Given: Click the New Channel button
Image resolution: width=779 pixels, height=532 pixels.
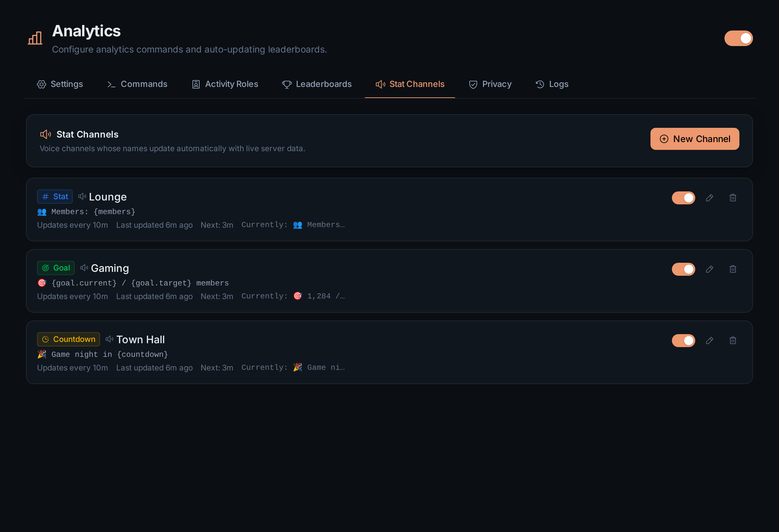Looking at the screenshot, I should coord(695,139).
